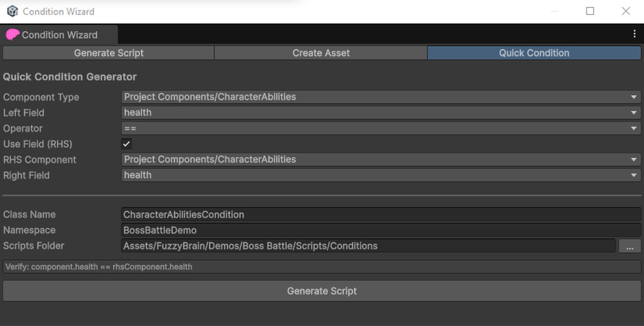Click the Scripts Folder path field
Screen dimensions: 644x326
pos(368,246)
